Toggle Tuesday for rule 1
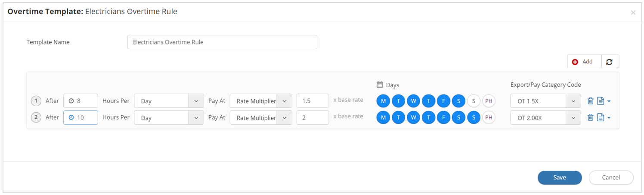 (x=398, y=101)
